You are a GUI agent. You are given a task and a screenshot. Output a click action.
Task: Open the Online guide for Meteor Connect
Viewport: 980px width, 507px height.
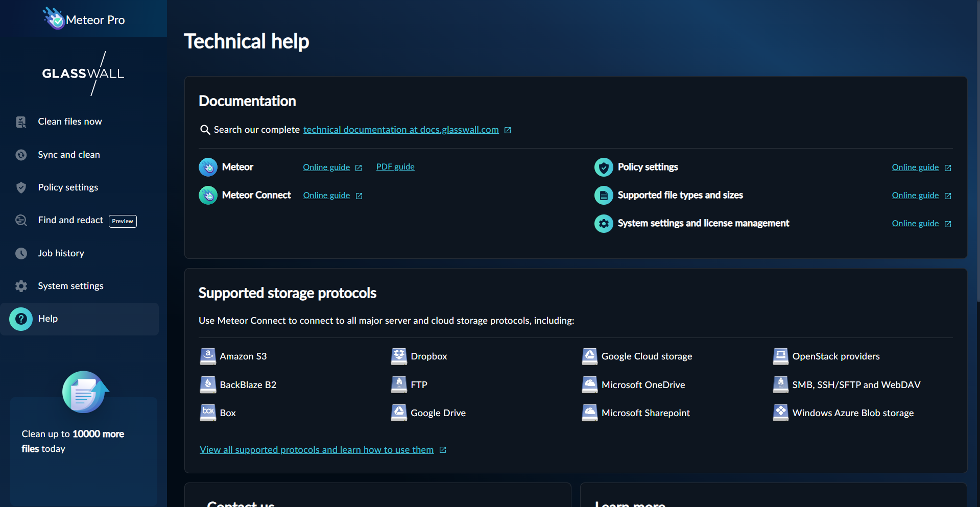point(326,195)
